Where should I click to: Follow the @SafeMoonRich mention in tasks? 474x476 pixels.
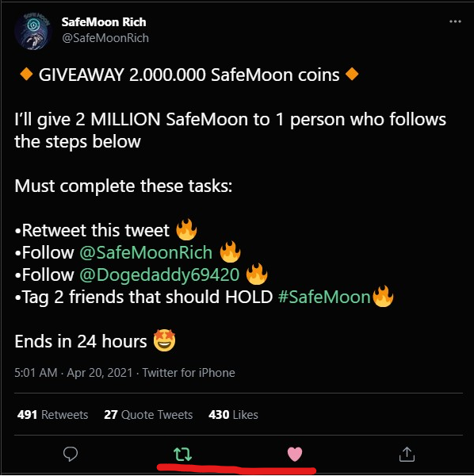click(146, 252)
